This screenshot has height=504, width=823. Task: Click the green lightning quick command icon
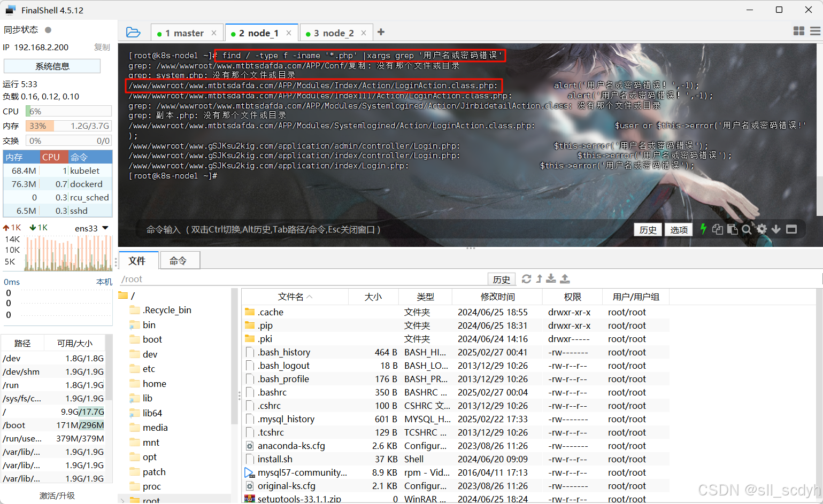pos(703,229)
